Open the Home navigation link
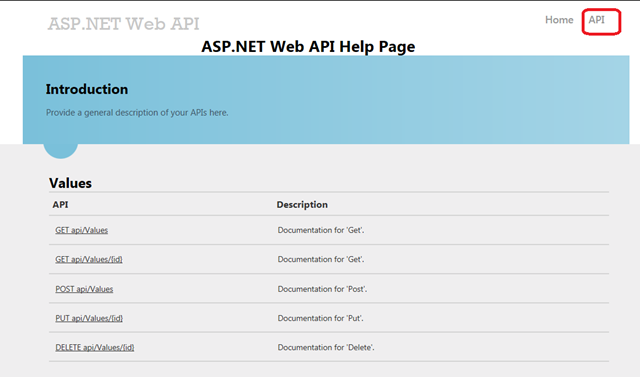 click(559, 20)
